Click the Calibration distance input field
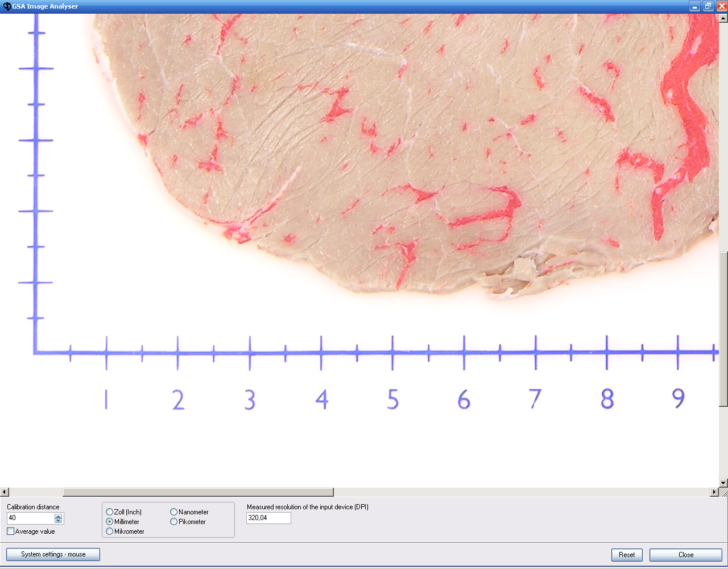 coord(31,518)
